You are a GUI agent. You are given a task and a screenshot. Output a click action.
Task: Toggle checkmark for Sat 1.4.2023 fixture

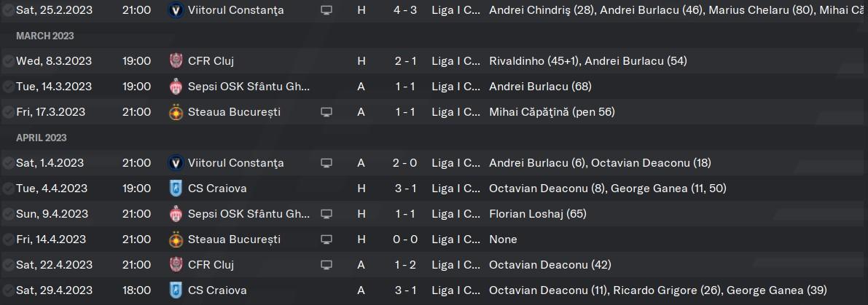[8, 163]
